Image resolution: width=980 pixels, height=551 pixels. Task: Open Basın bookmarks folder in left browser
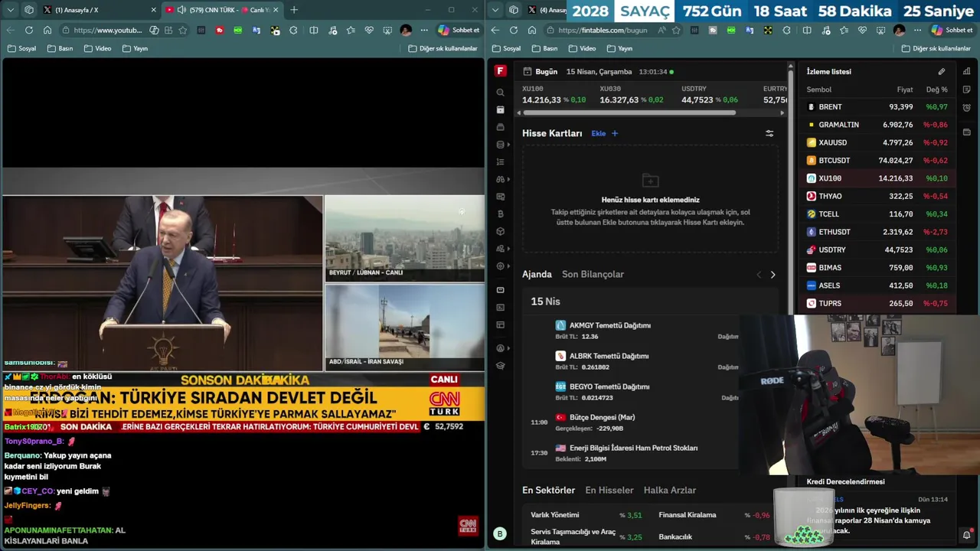click(x=60, y=48)
